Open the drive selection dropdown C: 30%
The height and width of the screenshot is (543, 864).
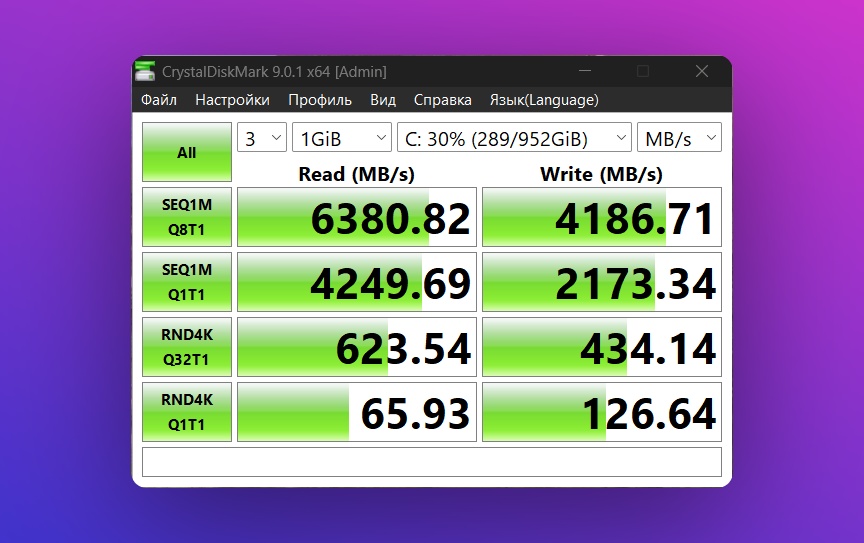tap(514, 137)
